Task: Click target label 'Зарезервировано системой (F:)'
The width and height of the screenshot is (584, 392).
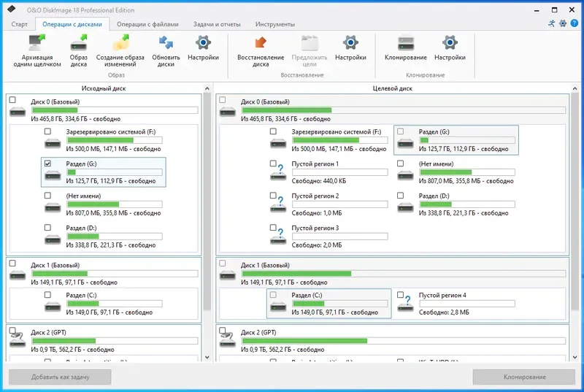Action: pyautogui.click(x=337, y=132)
